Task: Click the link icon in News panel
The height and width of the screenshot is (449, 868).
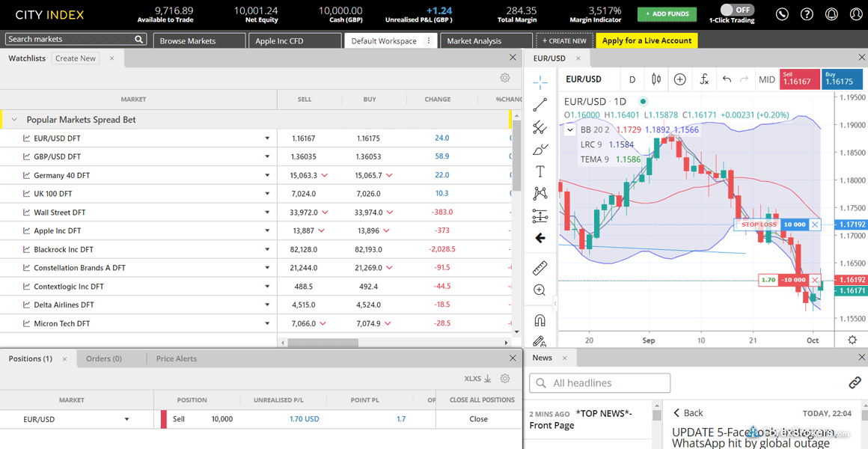Action: click(x=855, y=382)
